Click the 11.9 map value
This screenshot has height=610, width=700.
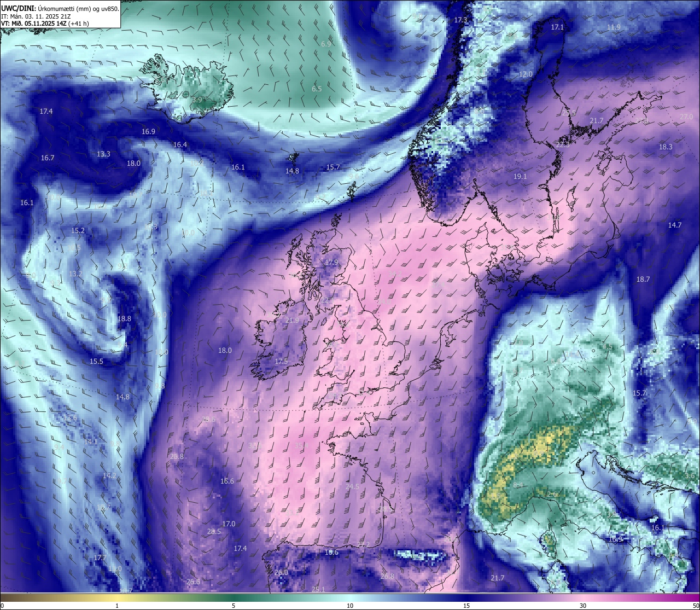[614, 27]
